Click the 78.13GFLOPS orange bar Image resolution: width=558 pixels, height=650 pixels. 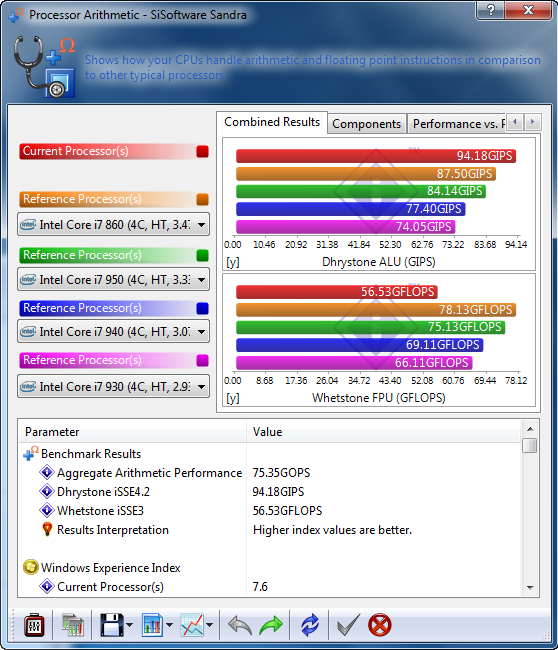[x=376, y=310]
